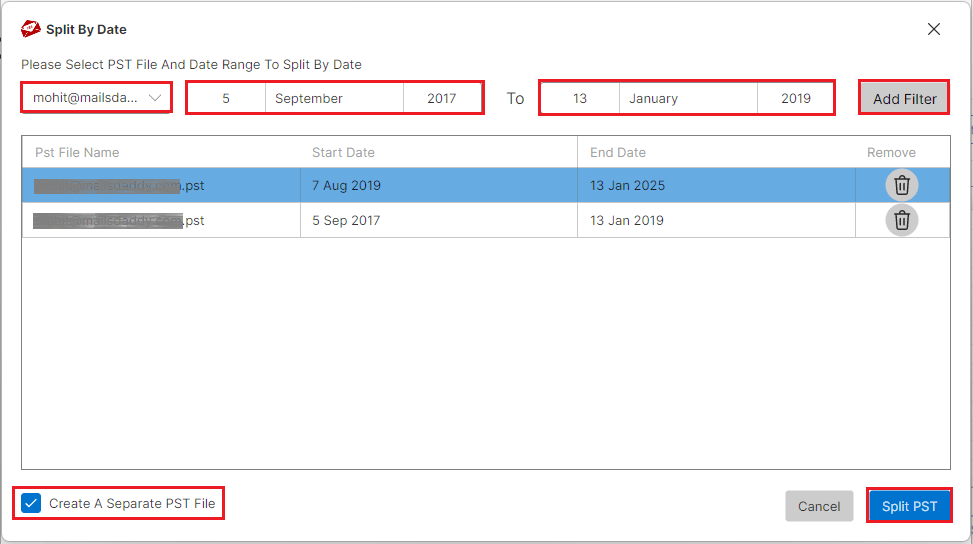The width and height of the screenshot is (973, 544).
Task: Delete the 7 Aug 2019 filter row
Action: coord(901,185)
